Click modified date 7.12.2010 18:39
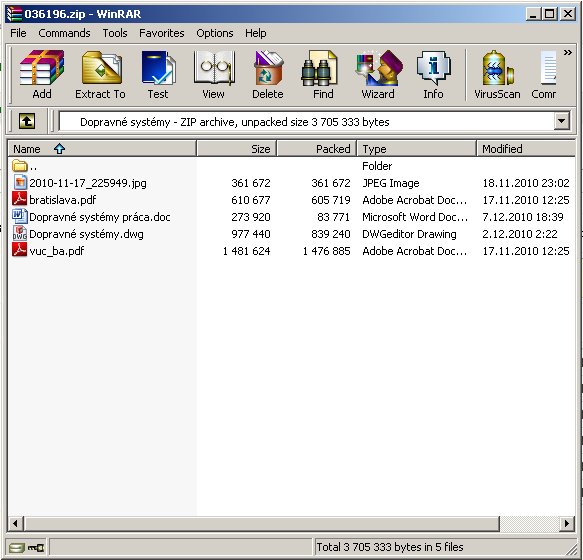The width and height of the screenshot is (583, 560). [x=523, y=217]
